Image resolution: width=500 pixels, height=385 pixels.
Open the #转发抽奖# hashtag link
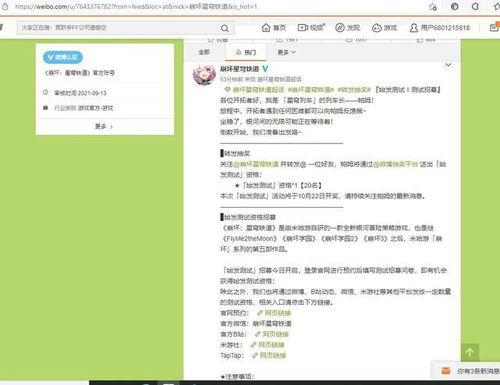click(354, 90)
